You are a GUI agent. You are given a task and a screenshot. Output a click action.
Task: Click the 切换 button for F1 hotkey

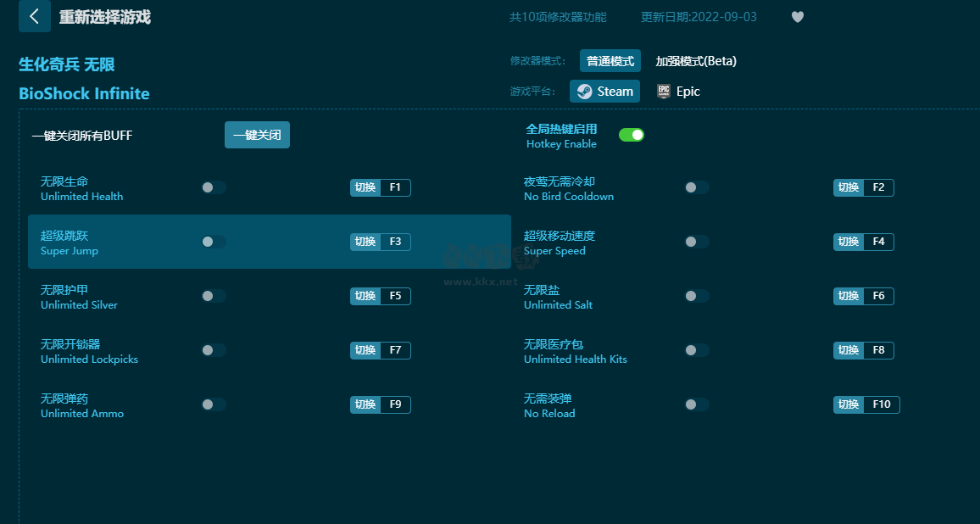click(x=365, y=187)
